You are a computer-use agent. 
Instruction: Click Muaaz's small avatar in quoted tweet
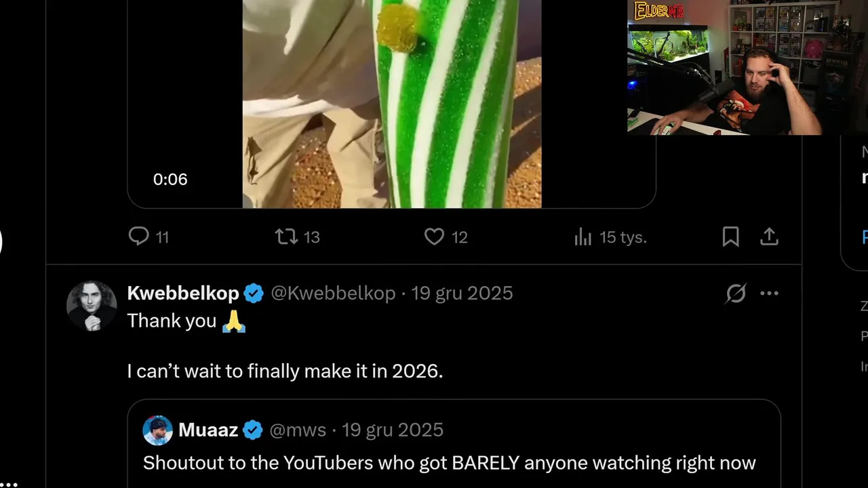click(157, 430)
